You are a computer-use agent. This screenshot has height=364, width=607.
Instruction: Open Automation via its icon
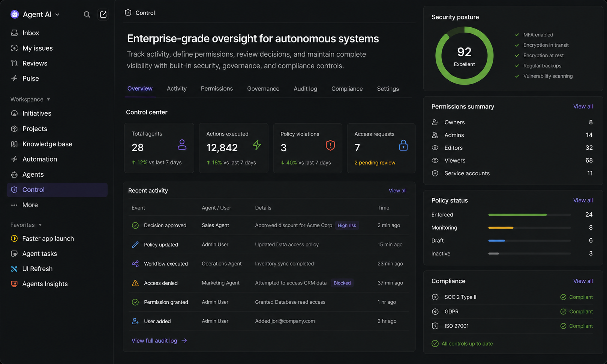14,159
